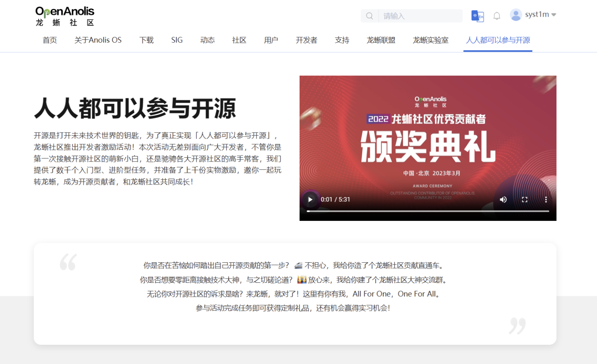The width and height of the screenshot is (597, 364).
Task: Play the 颁奖典礼 award ceremony video
Action: coord(310,200)
